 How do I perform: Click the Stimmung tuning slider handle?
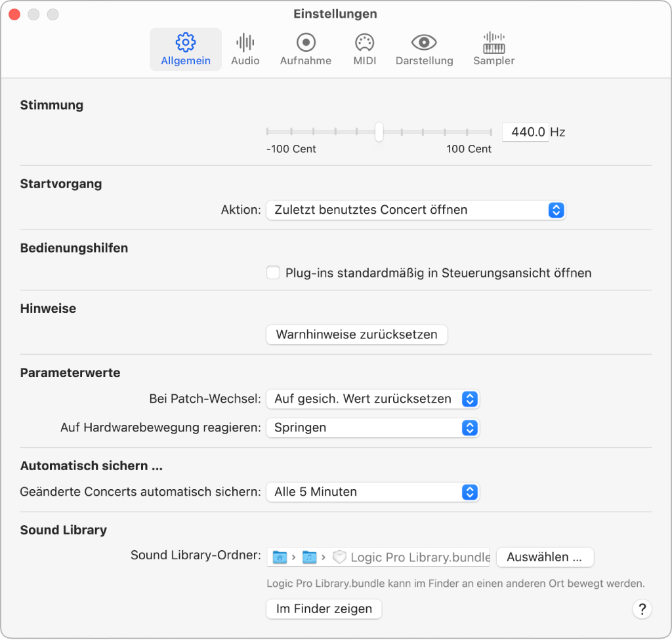[x=379, y=132]
